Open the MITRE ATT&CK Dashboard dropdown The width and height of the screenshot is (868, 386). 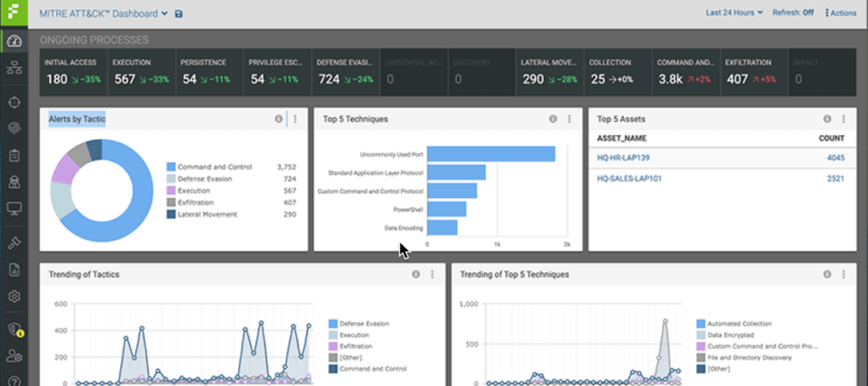103,14
